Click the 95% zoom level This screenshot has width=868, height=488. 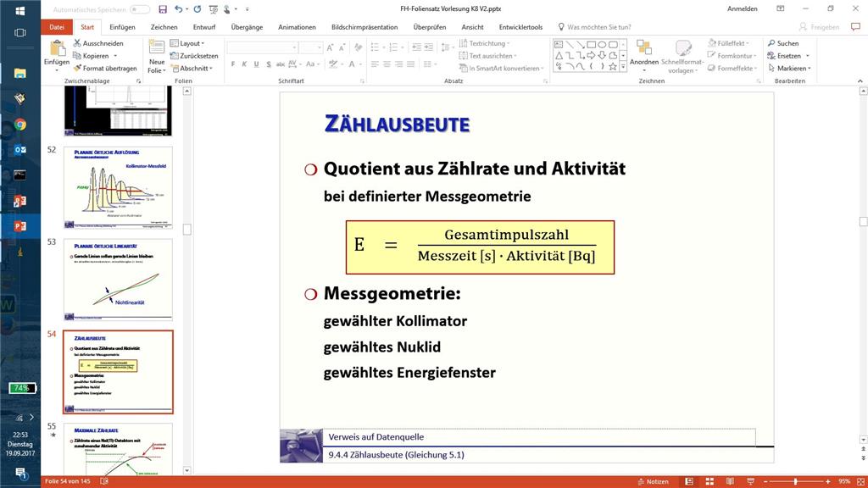(x=844, y=481)
